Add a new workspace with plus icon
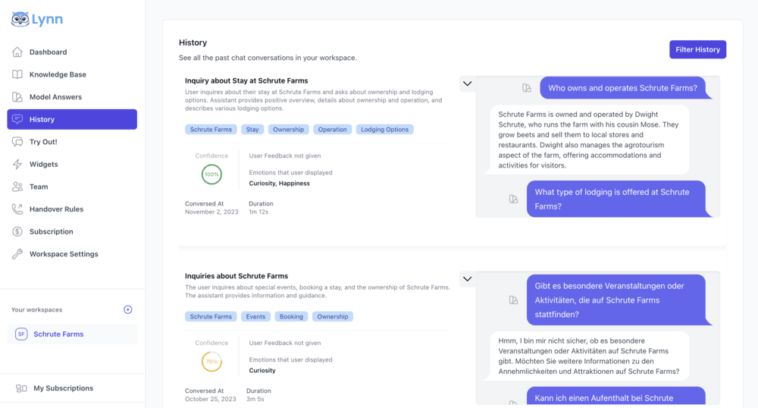This screenshot has height=408, width=758. [x=127, y=310]
